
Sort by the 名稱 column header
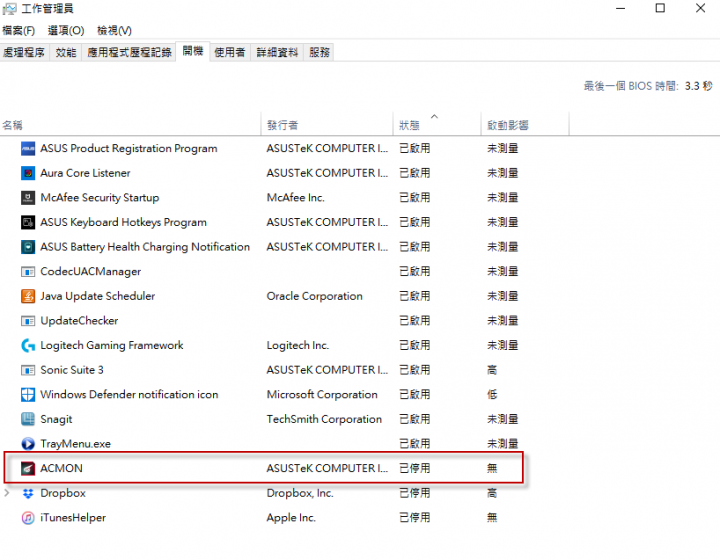130,125
